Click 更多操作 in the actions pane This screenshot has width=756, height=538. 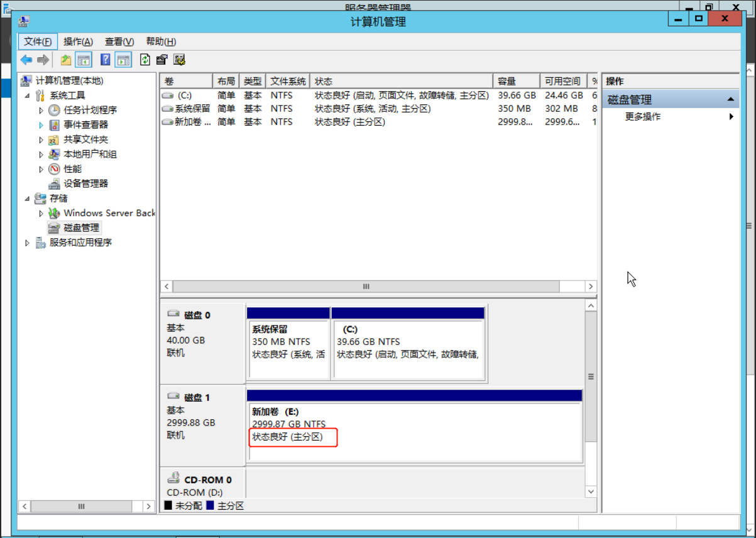[642, 117]
